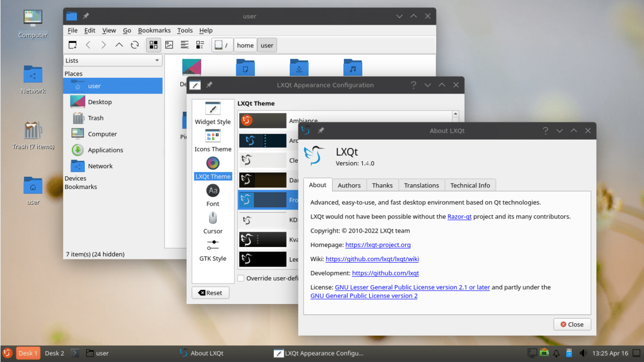Screen dimensions: 644x362
Task: Switch to the Authors tab
Action: (349, 185)
